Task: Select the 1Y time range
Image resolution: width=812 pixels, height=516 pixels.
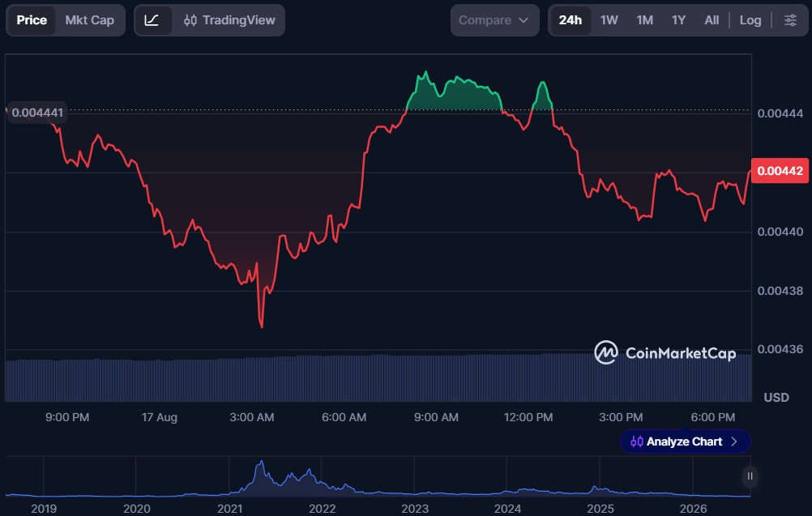Action: tap(678, 20)
